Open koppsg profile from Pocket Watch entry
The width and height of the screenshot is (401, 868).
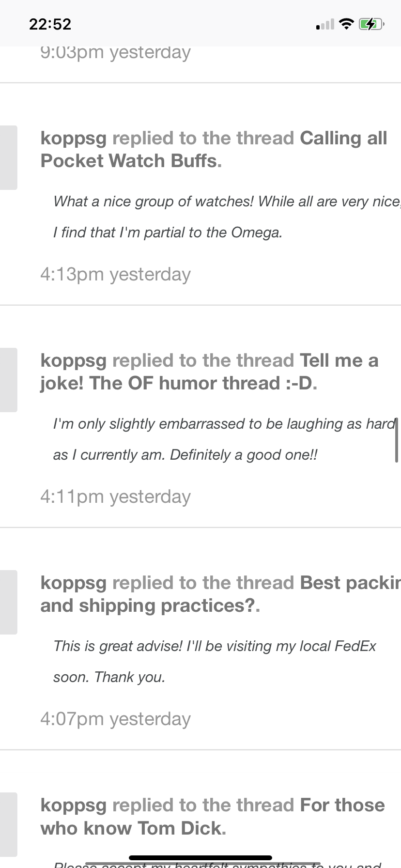pos(73,139)
